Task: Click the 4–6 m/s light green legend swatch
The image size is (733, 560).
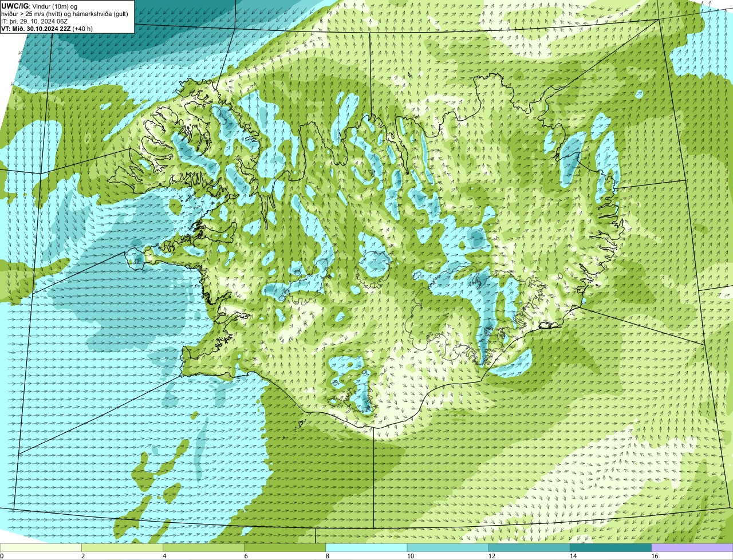Action: tap(203, 548)
